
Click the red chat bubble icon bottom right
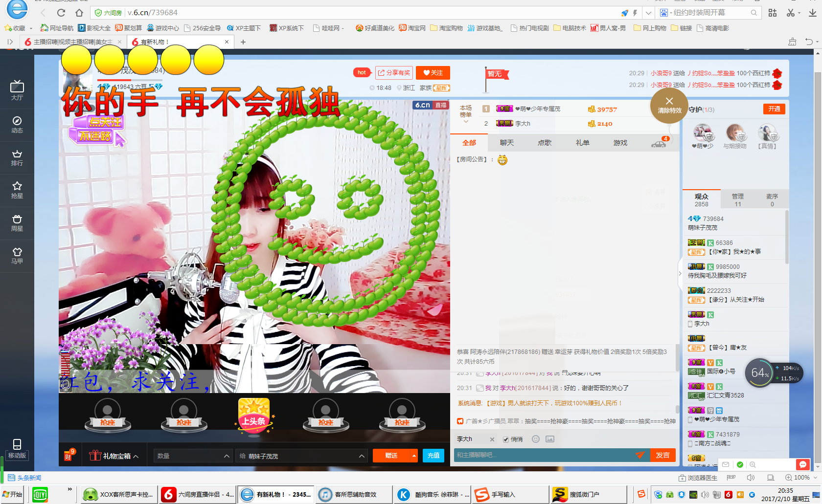802,464
